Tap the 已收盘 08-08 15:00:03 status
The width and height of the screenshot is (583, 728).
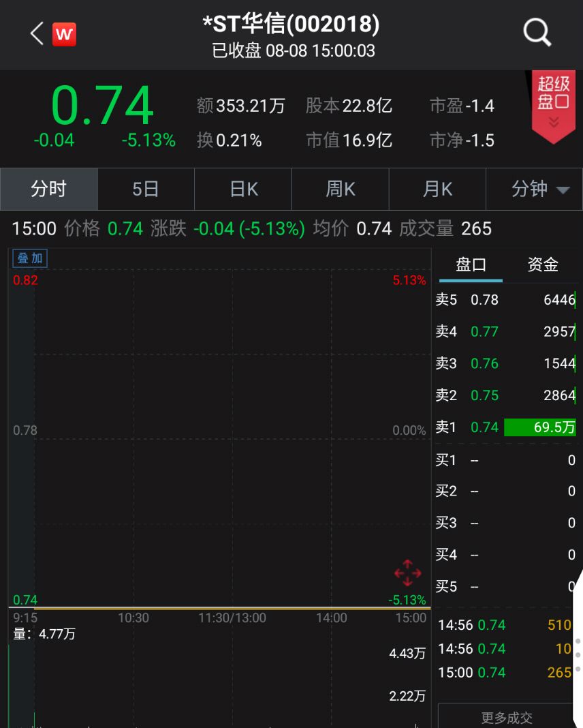click(294, 50)
